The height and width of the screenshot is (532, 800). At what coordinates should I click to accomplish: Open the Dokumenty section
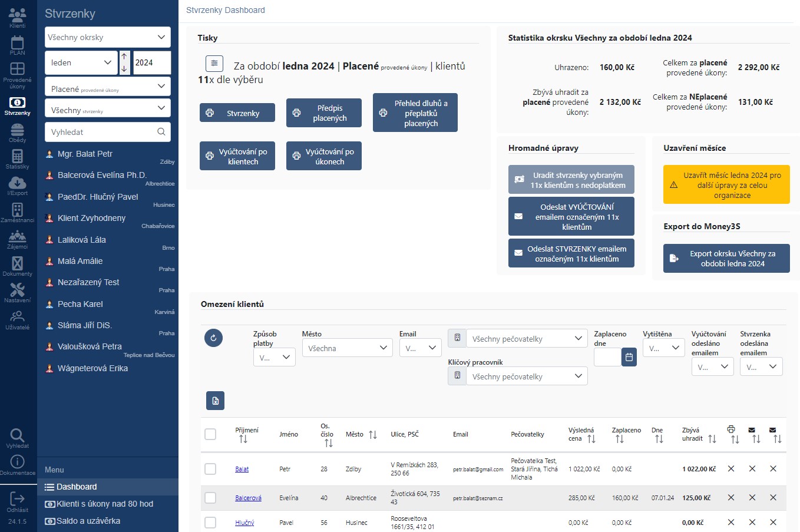(17, 266)
